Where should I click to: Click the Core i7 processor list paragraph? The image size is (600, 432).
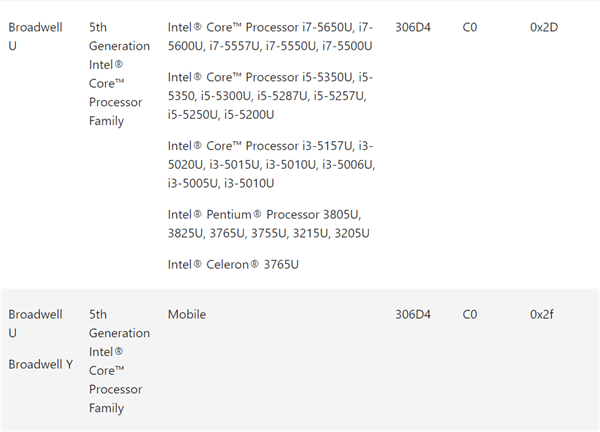270,36
